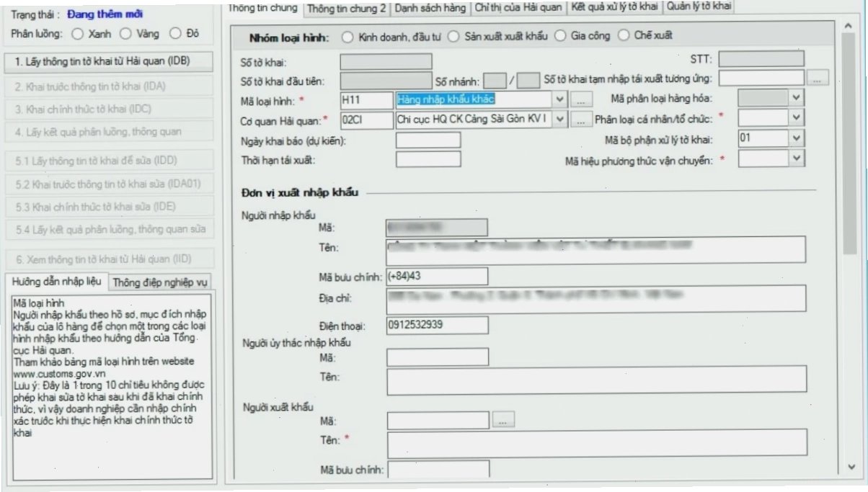Viewport: 868px width, 492px height.
Task: Open the Mã phân loại hàng hóa dropdown
Action: pyautogui.click(x=796, y=97)
